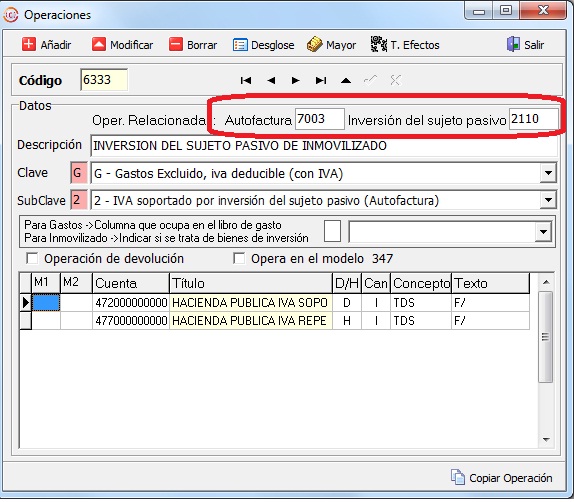Jump to last record arrow
Viewport: 574px width, 502px height.
coord(321,80)
